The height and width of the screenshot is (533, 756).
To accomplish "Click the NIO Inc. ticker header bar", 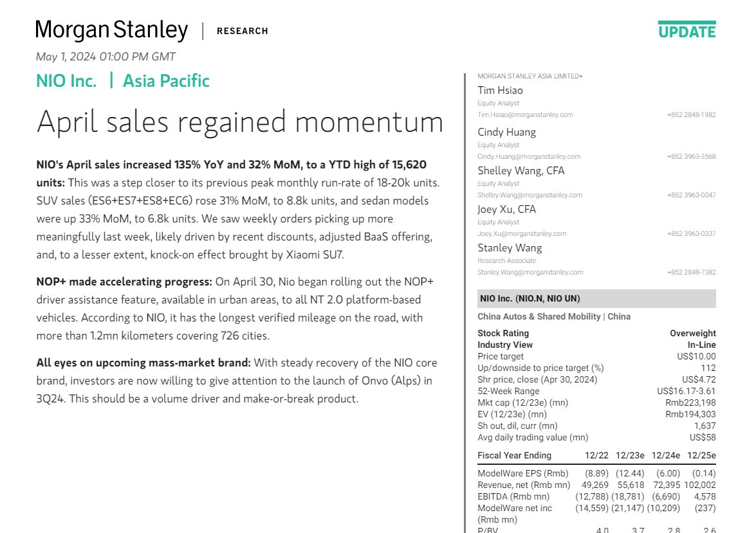I will (596, 298).
